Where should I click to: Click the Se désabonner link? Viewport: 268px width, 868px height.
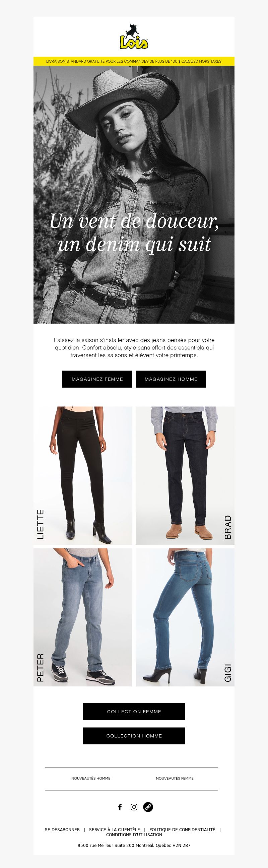pos(62,829)
